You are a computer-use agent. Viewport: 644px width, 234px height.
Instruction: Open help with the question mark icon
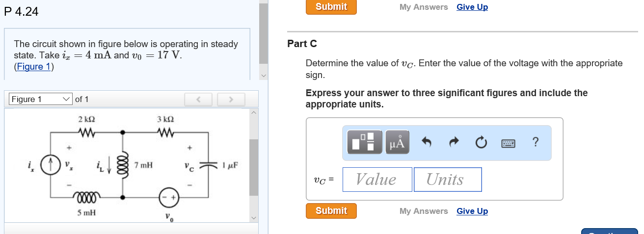coord(535,142)
